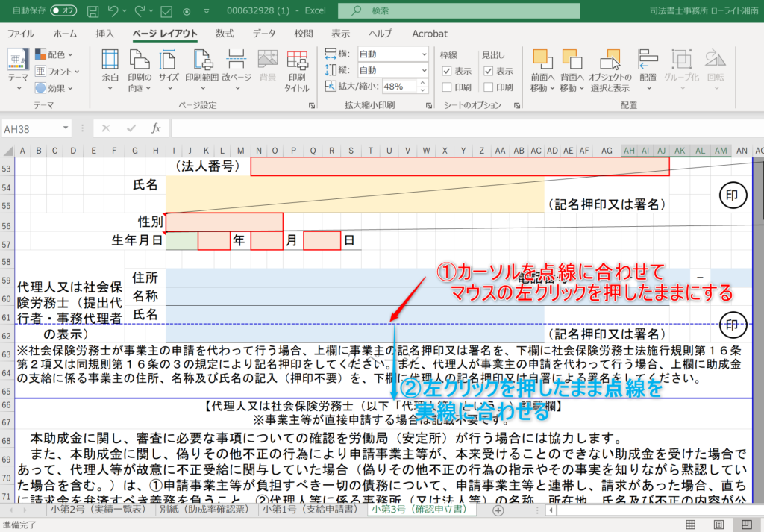Switch to the Formulas (数式) ribbon tab
Image resolution: width=764 pixels, height=532 pixels.
225,34
